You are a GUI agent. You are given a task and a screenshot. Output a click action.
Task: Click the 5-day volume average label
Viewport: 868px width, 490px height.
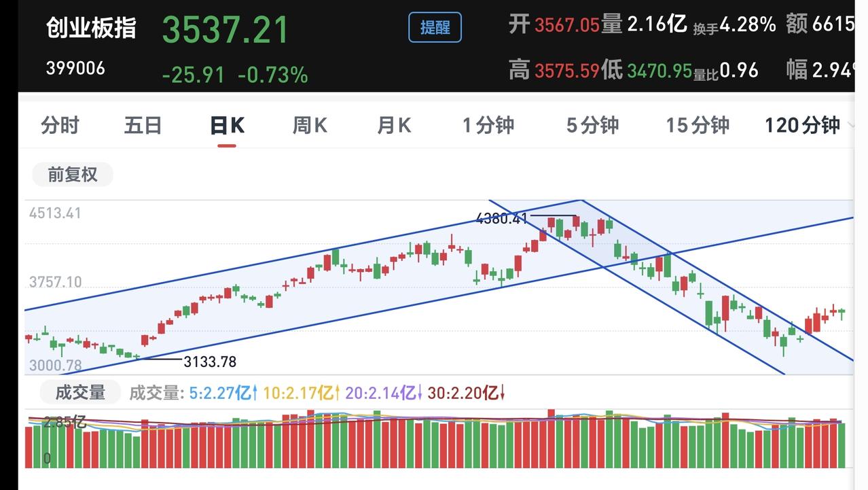point(223,393)
